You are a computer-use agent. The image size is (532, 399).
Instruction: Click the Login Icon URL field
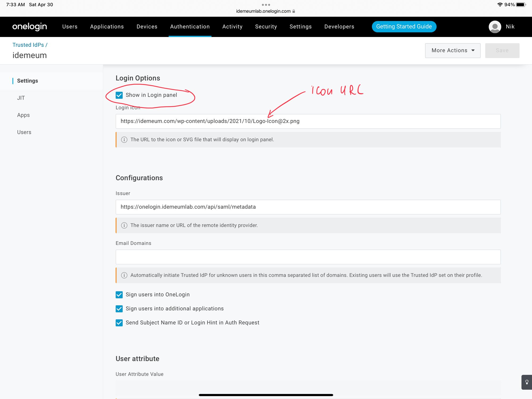tap(308, 121)
